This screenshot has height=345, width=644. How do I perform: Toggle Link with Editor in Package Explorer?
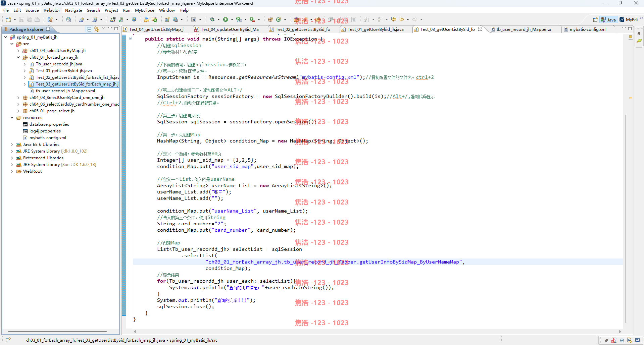pyautogui.click(x=97, y=29)
